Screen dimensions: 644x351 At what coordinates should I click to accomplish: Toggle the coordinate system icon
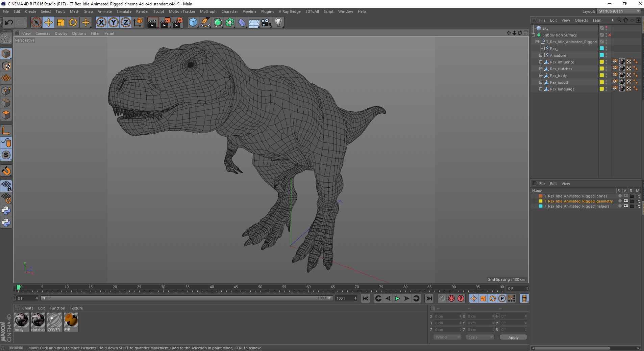tap(138, 23)
